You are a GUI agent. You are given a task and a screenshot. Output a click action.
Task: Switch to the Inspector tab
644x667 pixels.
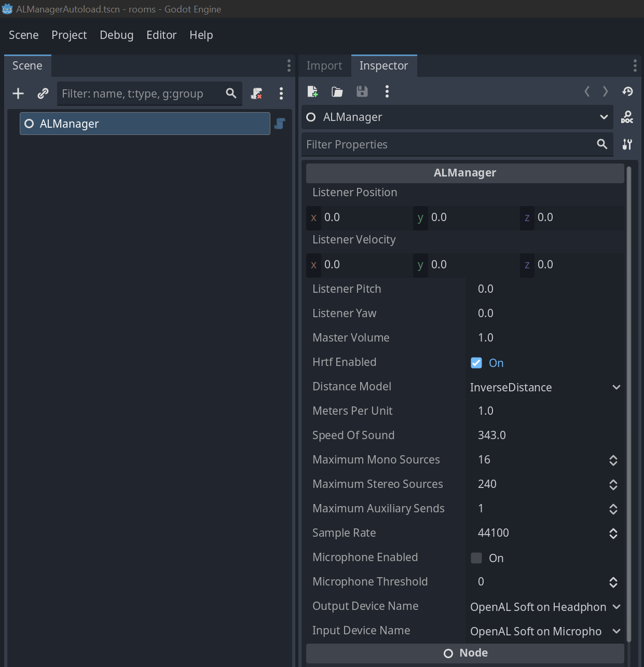click(x=384, y=66)
